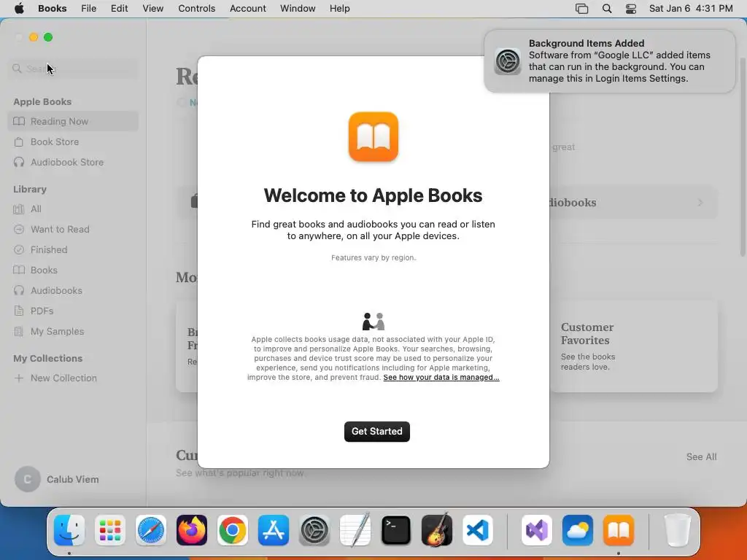Click the Background Items Added notification

click(x=610, y=61)
